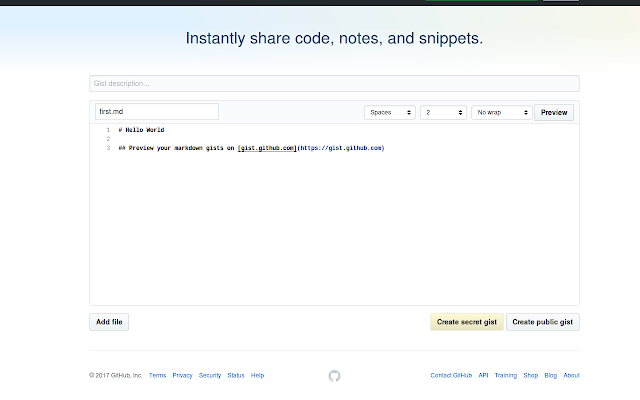The width and height of the screenshot is (640, 400).
Task: Place cursor on Hello World code line
Action: click(x=141, y=130)
